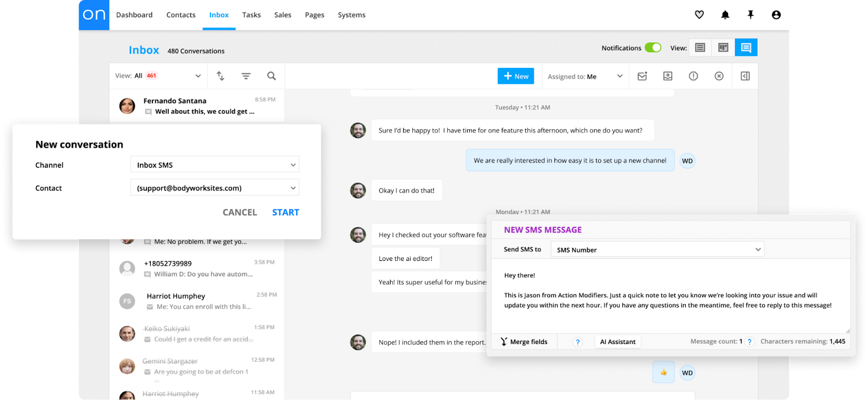Toggle the Notifications switch off
This screenshot has width=868, height=402.
click(653, 48)
